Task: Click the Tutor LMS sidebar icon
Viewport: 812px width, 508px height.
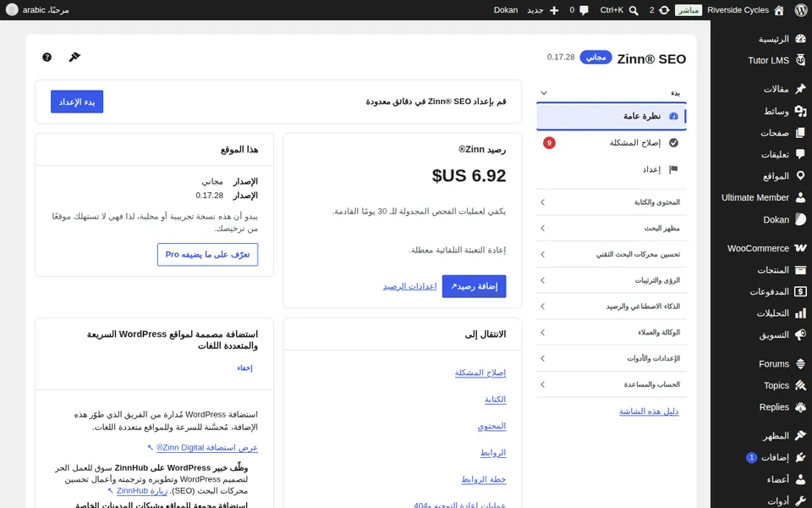Action: tap(801, 60)
